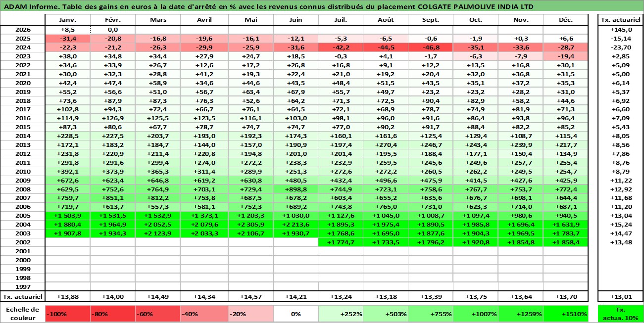Viewport: 644px width, 323px height.
Task: Select the Août column header
Action: 385,20
